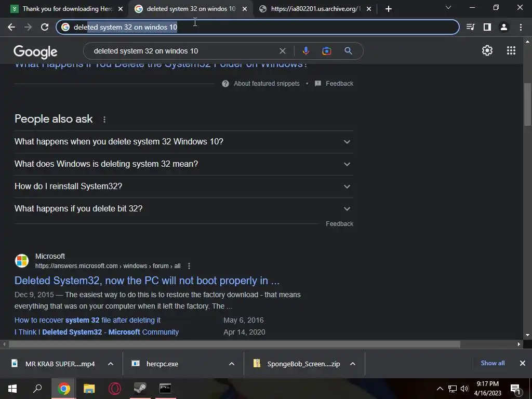Go to Google homepage via logo

pyautogui.click(x=35, y=52)
